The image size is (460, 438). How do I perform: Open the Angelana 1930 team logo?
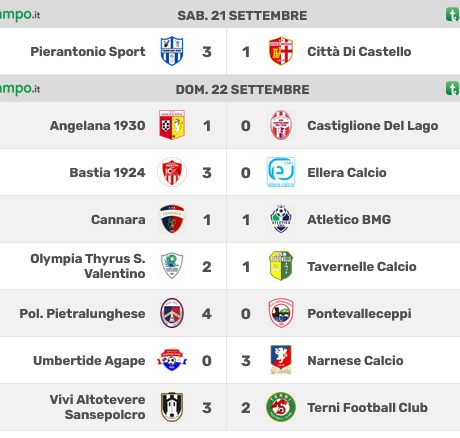pyautogui.click(x=172, y=125)
